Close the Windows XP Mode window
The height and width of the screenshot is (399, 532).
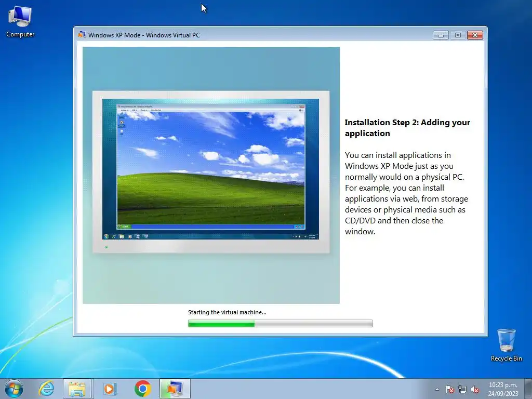pyautogui.click(x=475, y=35)
